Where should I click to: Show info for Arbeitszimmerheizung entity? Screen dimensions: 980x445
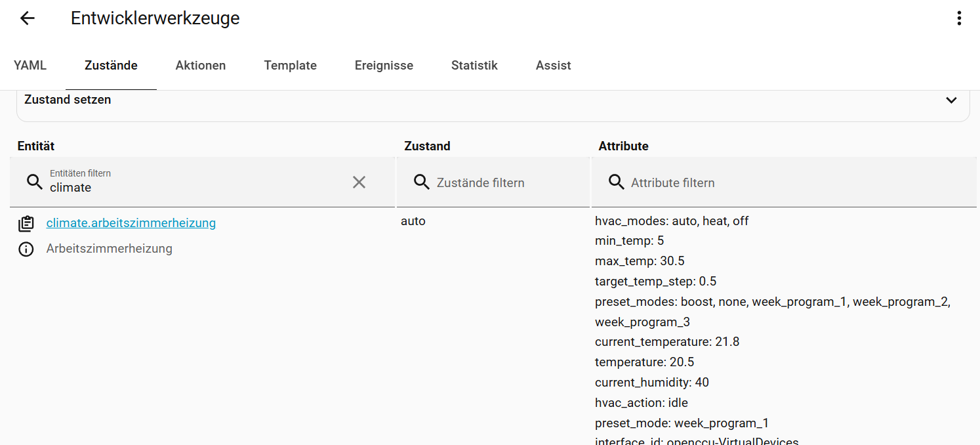coord(26,249)
